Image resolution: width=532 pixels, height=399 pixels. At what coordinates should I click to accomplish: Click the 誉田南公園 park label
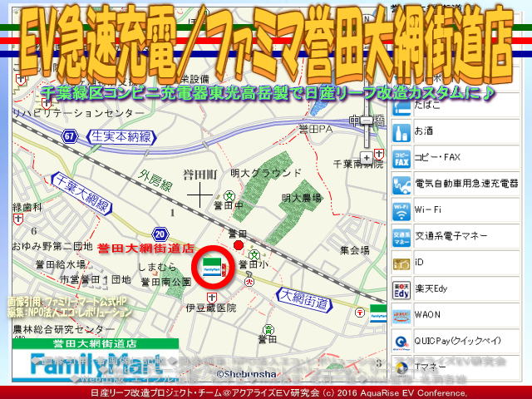tap(166, 282)
